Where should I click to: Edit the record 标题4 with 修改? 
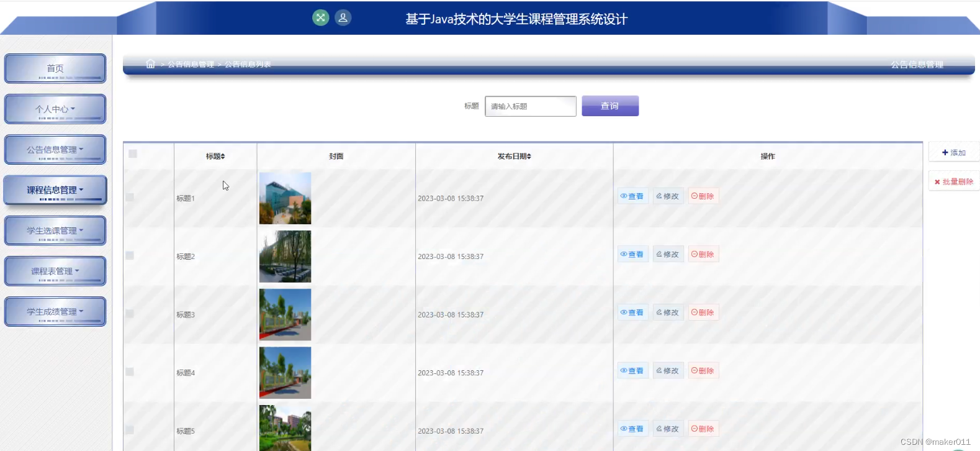[x=668, y=371]
